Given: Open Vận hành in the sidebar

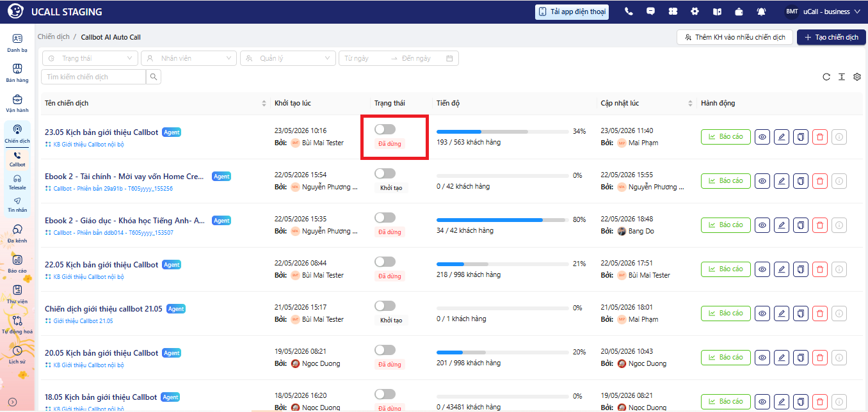Looking at the screenshot, I should [17, 103].
